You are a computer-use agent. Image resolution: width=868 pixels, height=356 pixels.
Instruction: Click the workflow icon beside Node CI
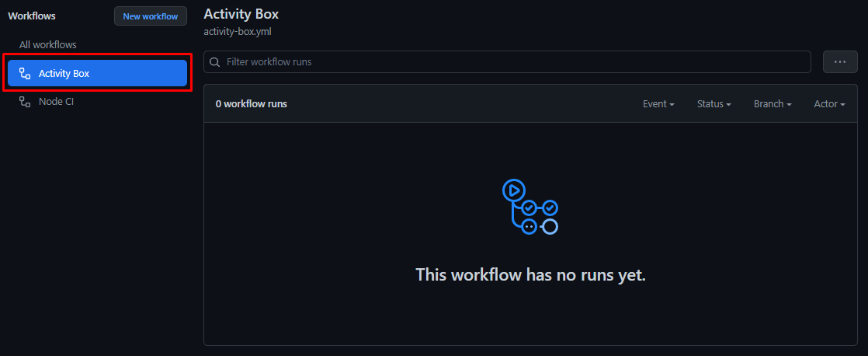(25, 102)
